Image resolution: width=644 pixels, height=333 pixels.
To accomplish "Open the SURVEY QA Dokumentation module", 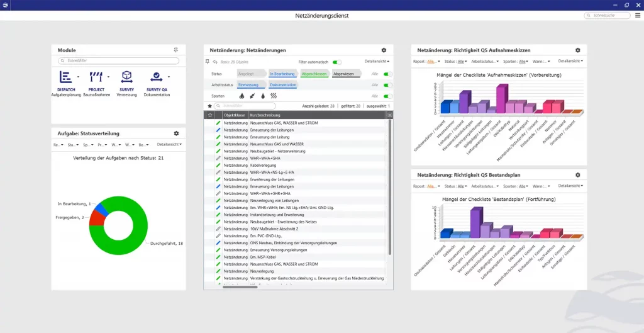I will (156, 78).
